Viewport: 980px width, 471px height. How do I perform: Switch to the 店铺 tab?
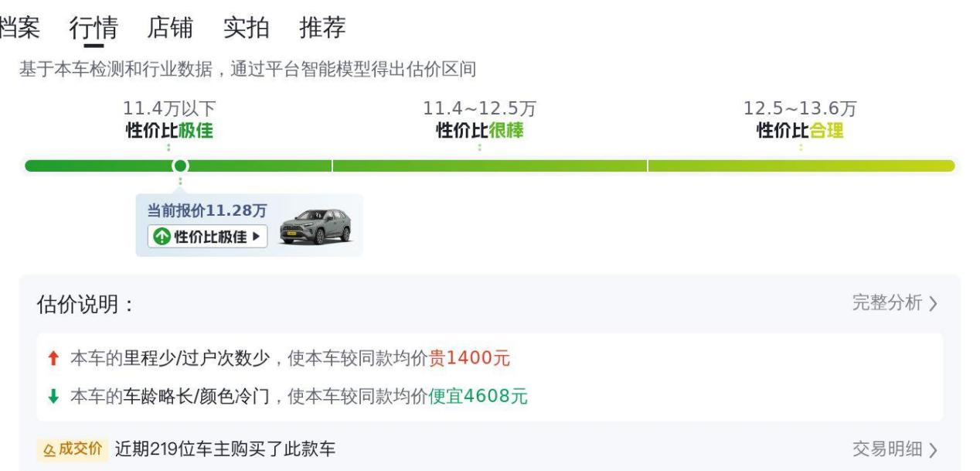pos(170,28)
